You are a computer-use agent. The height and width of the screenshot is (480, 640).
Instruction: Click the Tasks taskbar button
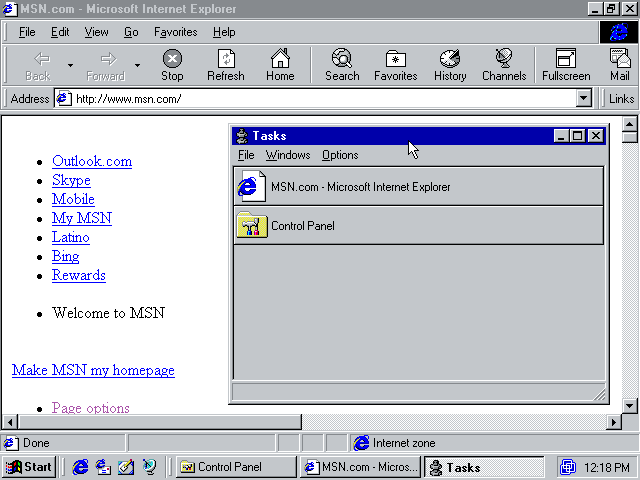(484, 467)
